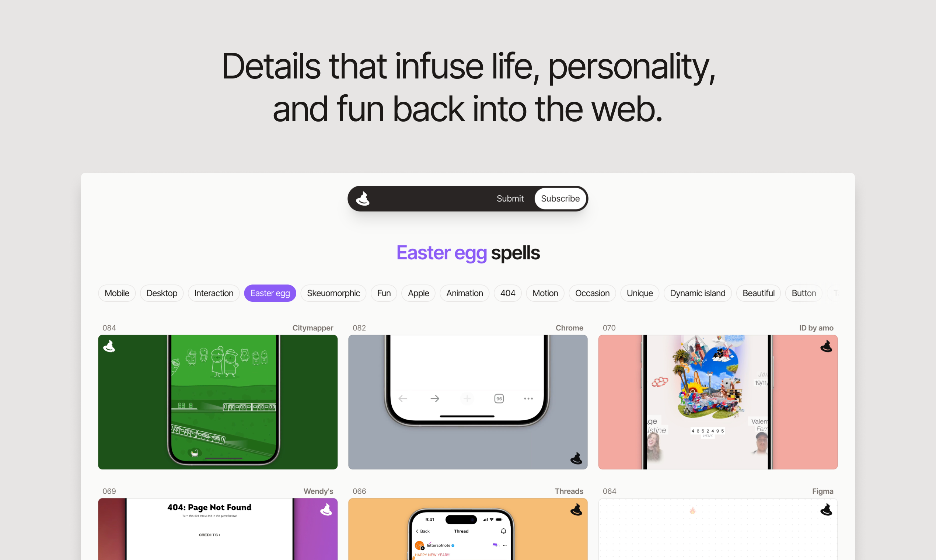Click the witch hat icon on Citymapper card

(x=109, y=347)
